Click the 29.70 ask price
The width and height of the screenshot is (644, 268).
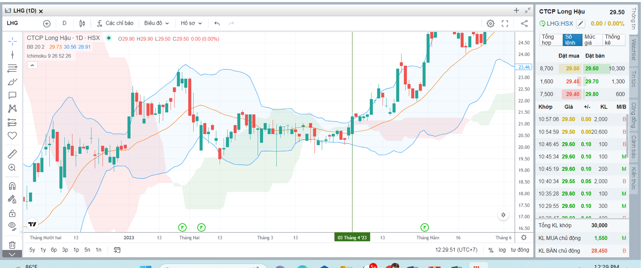[x=592, y=82]
